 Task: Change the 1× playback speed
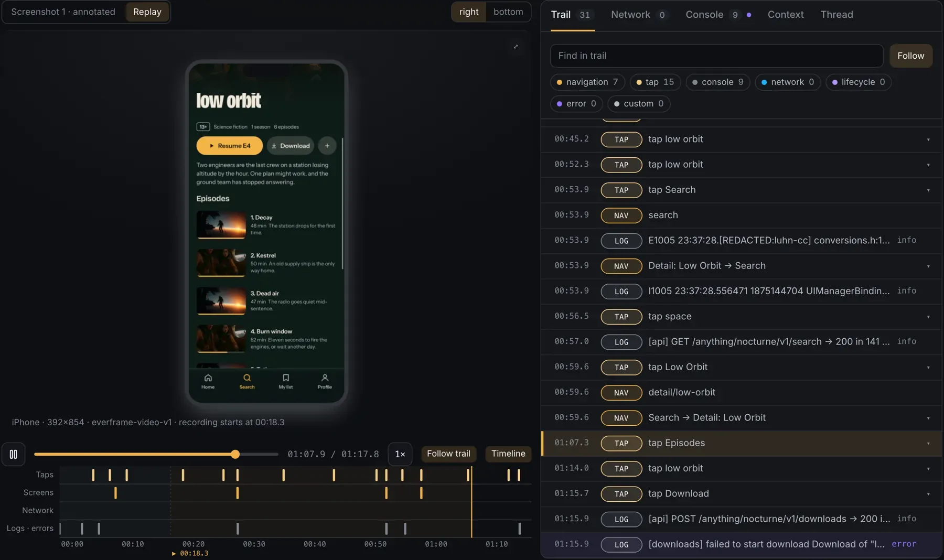[x=400, y=454]
